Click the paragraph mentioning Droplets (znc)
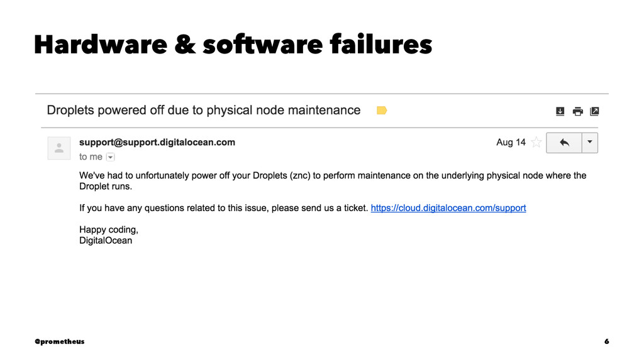This screenshot has height=362, width=644. pos(333,181)
